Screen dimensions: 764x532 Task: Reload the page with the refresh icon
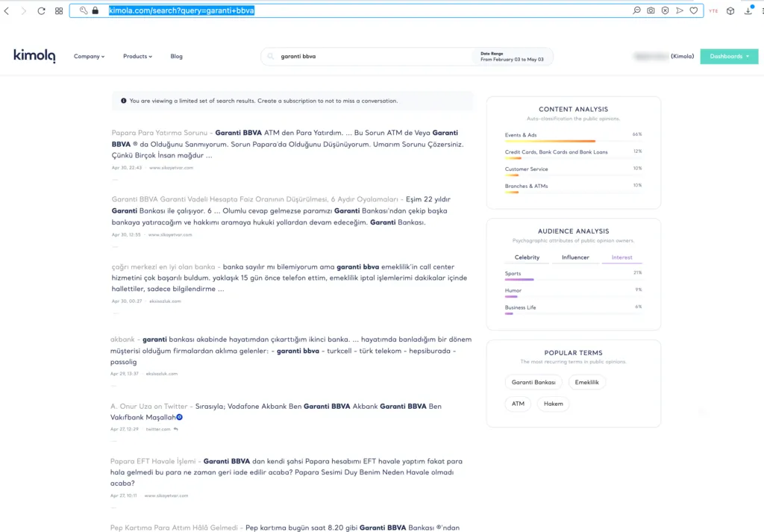click(42, 10)
